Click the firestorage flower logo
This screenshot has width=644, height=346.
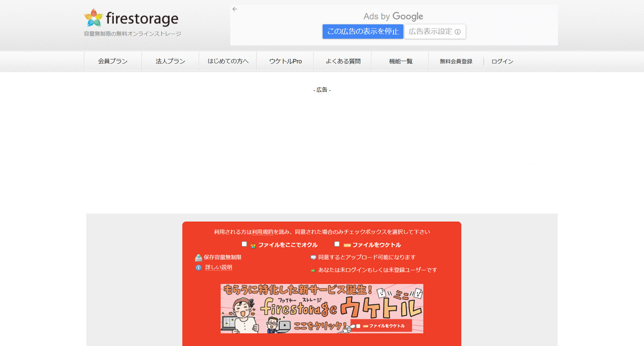pyautogui.click(x=93, y=18)
